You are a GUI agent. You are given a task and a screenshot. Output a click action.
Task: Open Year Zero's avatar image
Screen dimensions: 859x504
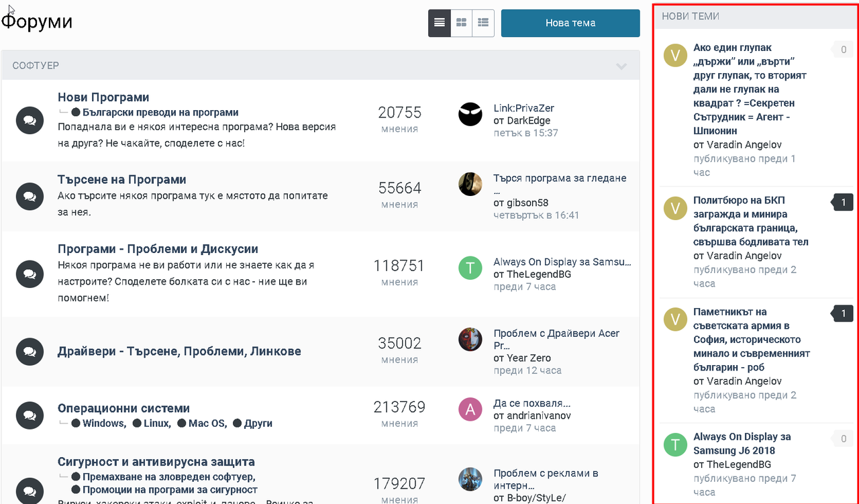(470, 340)
